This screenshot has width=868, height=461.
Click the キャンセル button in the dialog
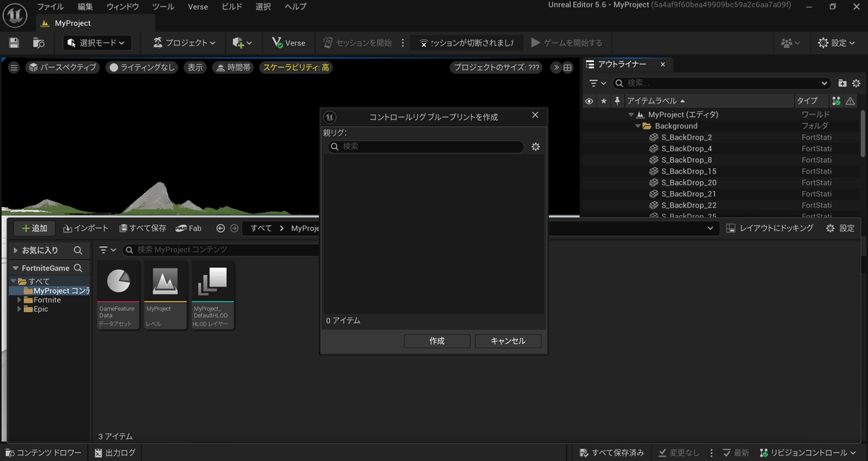pyautogui.click(x=508, y=341)
